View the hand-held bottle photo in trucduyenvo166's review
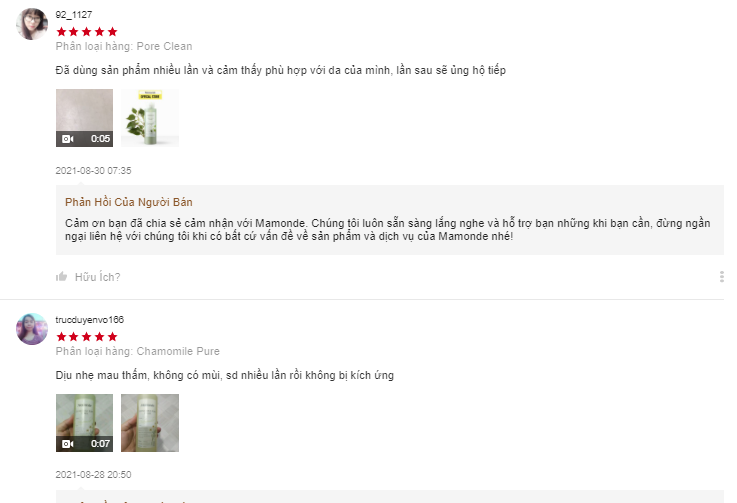 [x=150, y=422]
